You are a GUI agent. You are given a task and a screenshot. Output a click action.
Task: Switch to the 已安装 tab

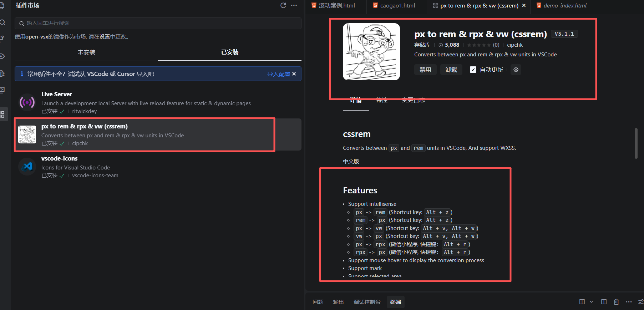[x=230, y=52]
